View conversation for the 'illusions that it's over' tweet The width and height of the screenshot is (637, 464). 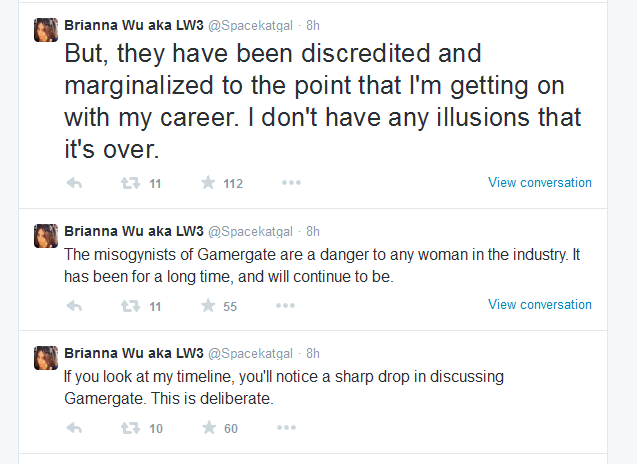click(540, 182)
